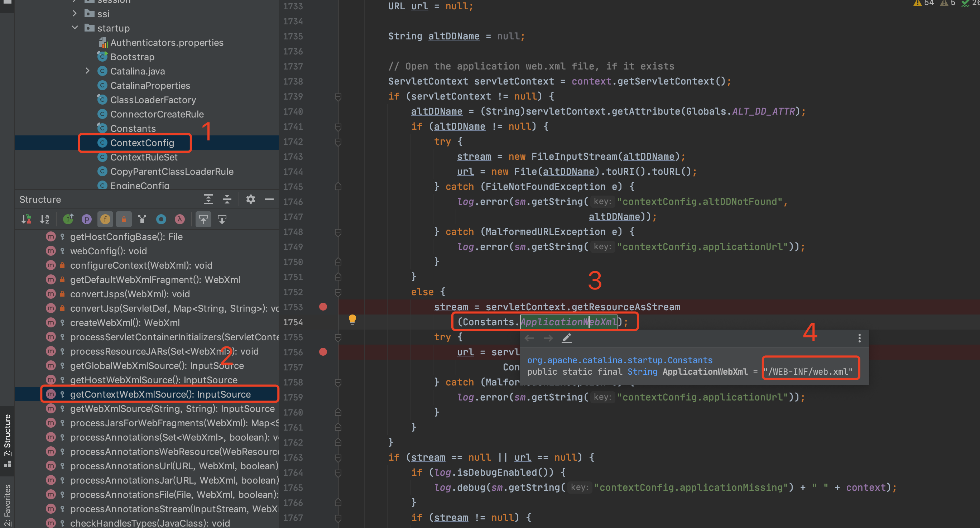Click the yellow lightbulb intention icon

click(x=352, y=319)
